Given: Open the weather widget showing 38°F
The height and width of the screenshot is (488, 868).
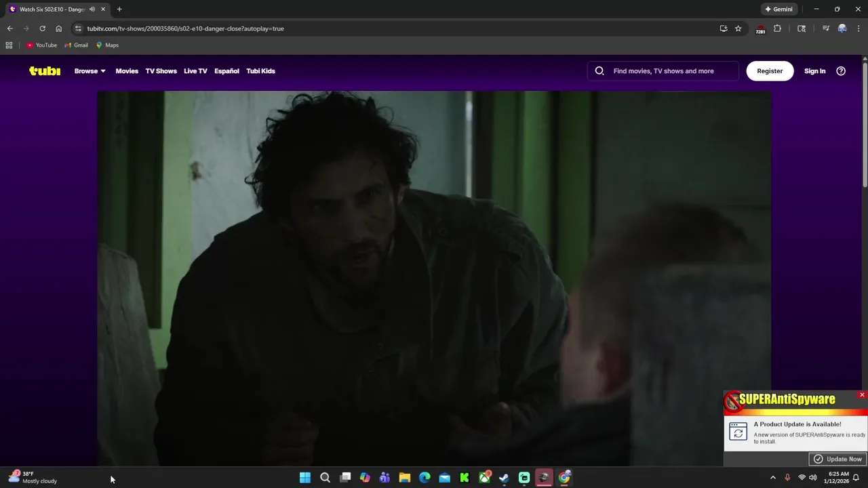Looking at the screenshot, I should click(x=33, y=478).
